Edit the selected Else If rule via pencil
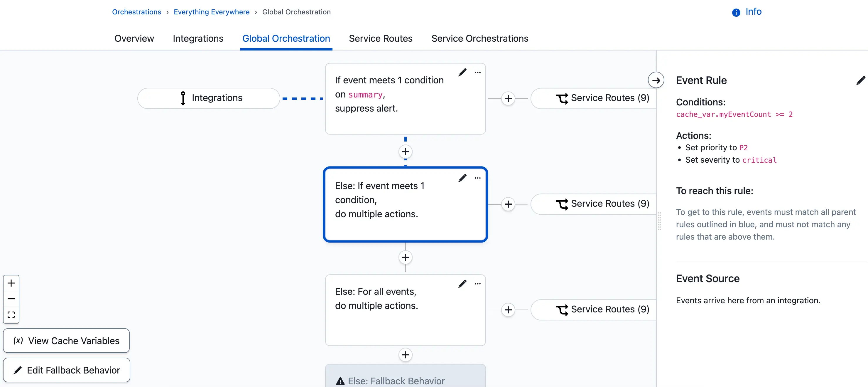The height and width of the screenshot is (387, 868). (462, 178)
